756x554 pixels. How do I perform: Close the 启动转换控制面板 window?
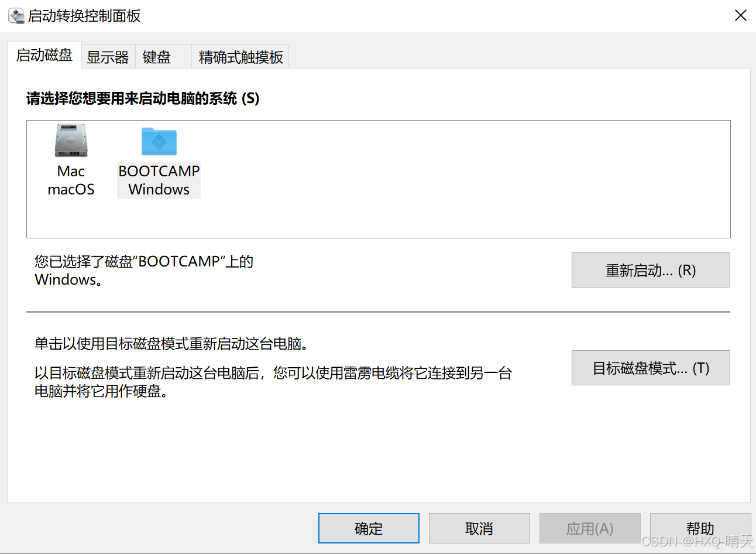[741, 16]
